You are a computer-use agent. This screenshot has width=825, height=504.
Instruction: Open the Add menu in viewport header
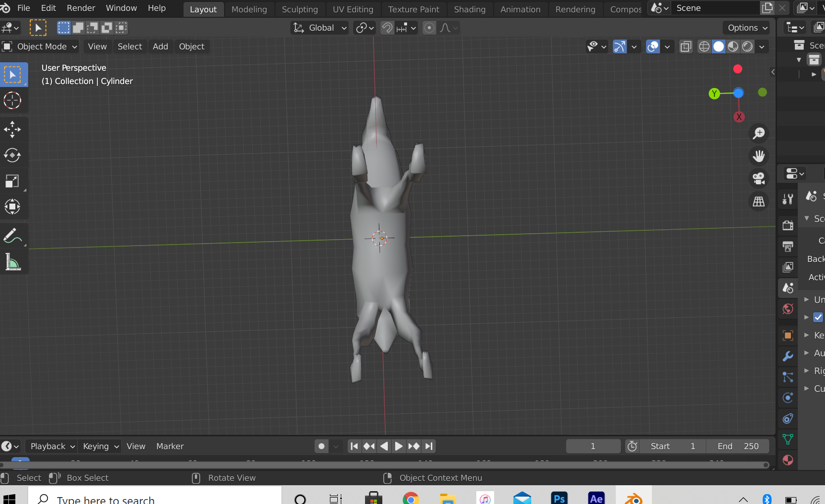pos(160,46)
